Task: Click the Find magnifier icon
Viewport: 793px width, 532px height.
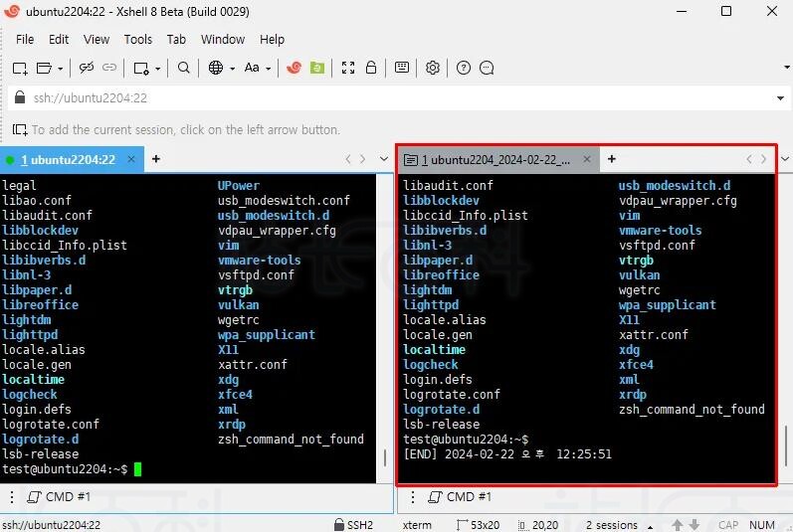Action: (184, 68)
